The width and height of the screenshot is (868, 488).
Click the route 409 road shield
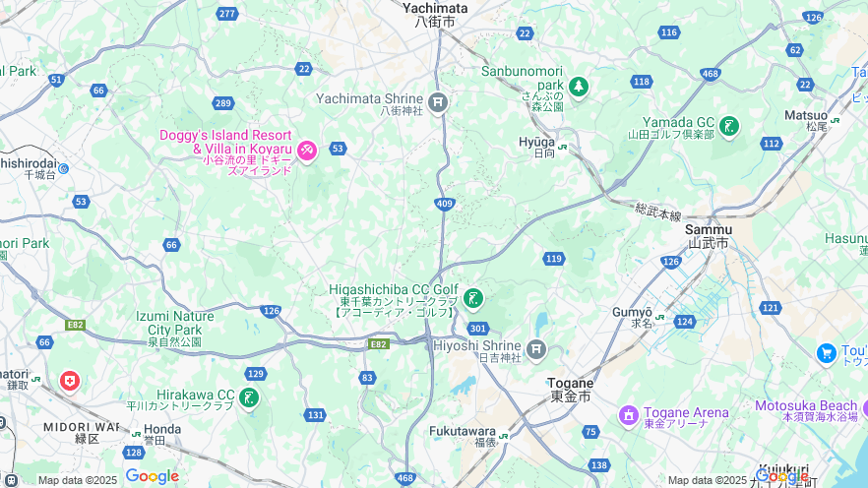click(x=445, y=205)
